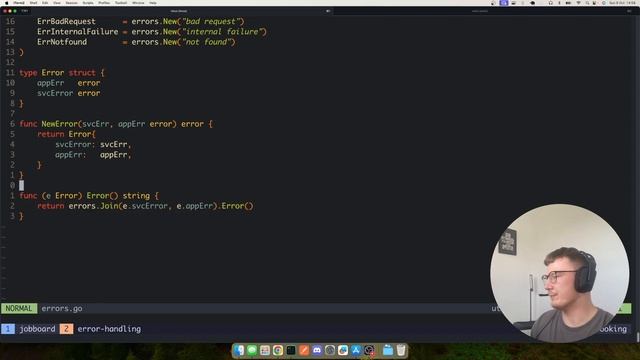Open Spotlight search in the menu bar
Image resolution: width=640 pixels, height=360 pixels.
587,3
